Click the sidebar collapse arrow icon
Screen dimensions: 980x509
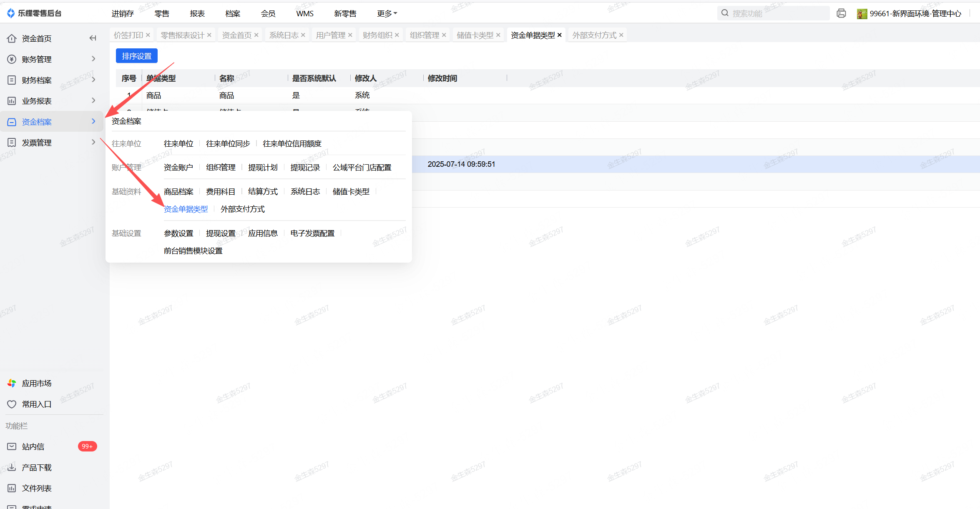(93, 38)
